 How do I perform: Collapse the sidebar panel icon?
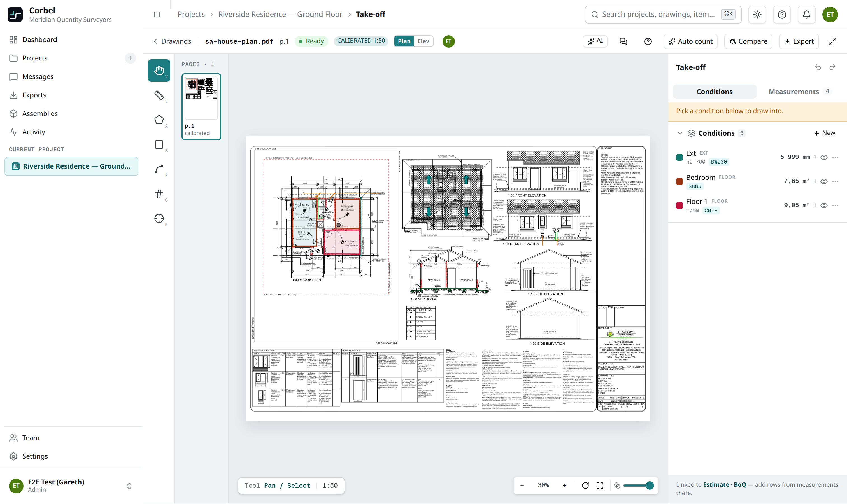click(x=157, y=14)
